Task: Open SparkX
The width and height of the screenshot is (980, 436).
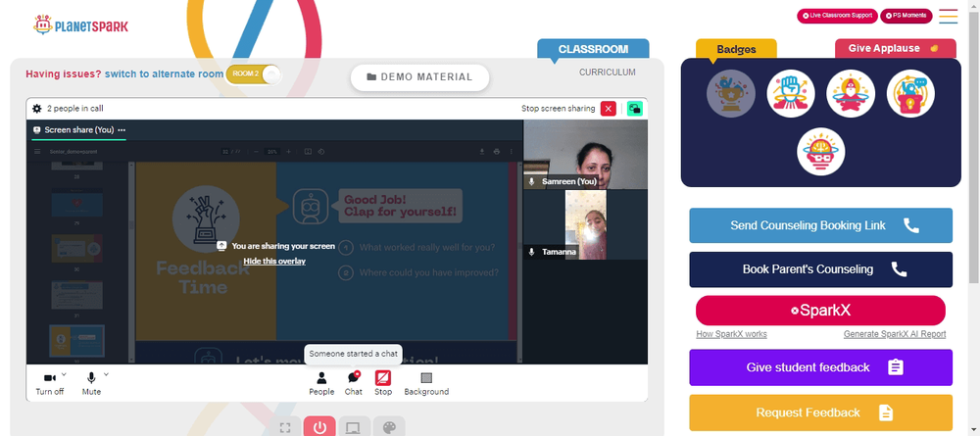Action: (x=820, y=311)
